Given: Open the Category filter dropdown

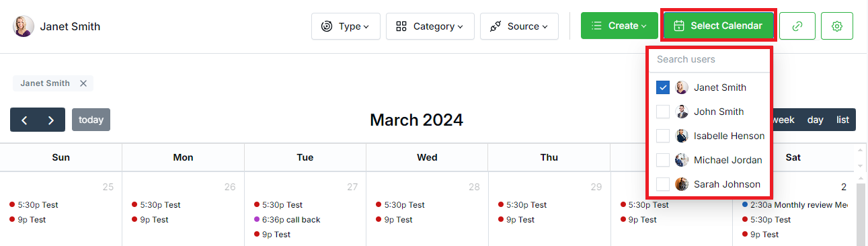Looking at the screenshot, I should click(430, 26).
